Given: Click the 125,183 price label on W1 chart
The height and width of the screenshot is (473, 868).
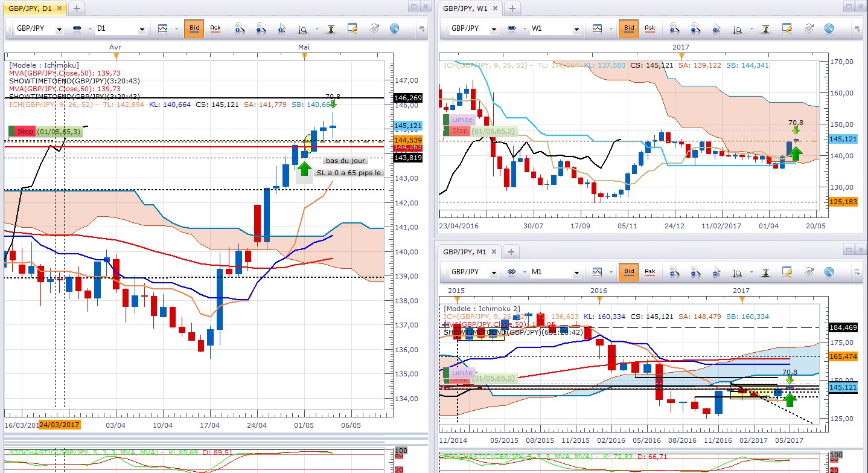Looking at the screenshot, I should 842,202.
